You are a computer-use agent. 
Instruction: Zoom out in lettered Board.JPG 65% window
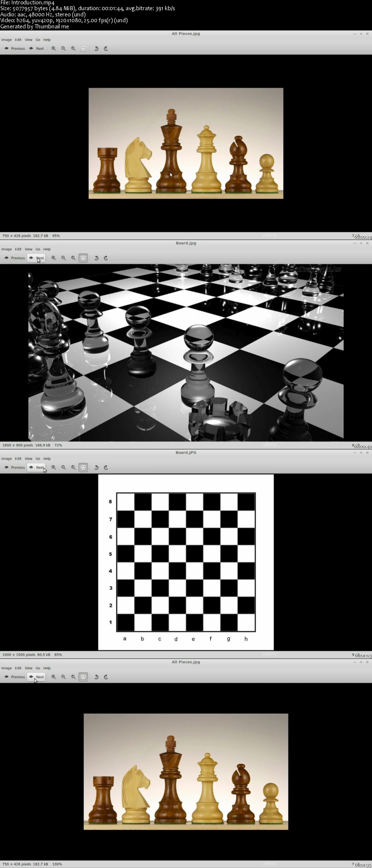click(63, 468)
